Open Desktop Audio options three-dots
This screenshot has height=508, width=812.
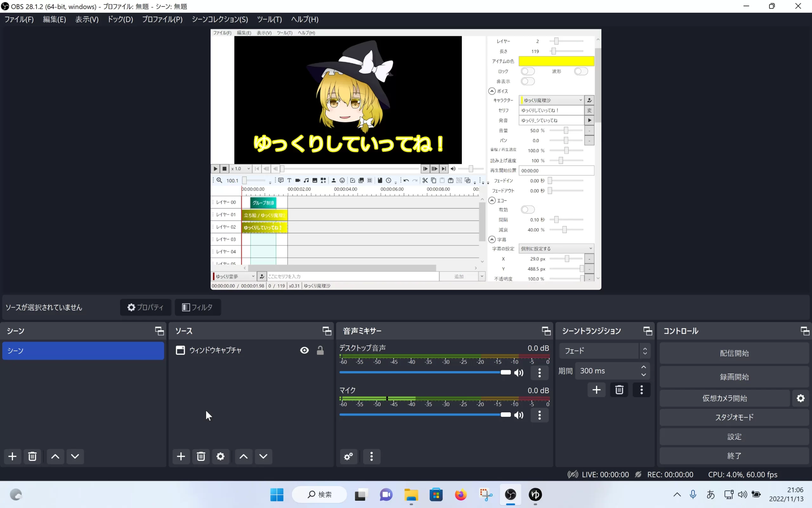[x=540, y=373]
